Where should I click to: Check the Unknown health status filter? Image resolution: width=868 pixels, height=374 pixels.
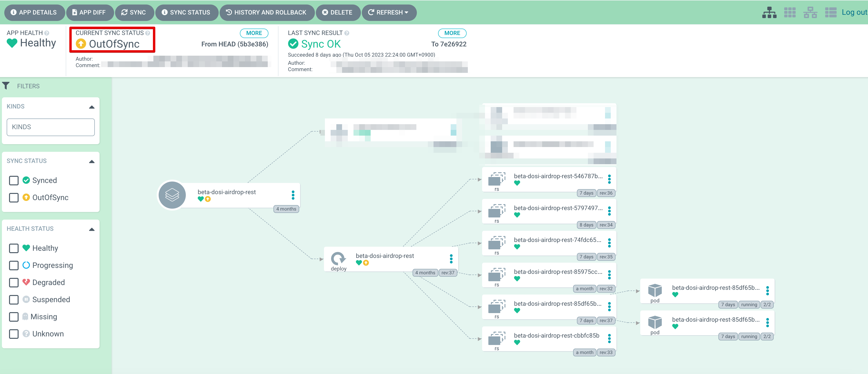coord(14,334)
